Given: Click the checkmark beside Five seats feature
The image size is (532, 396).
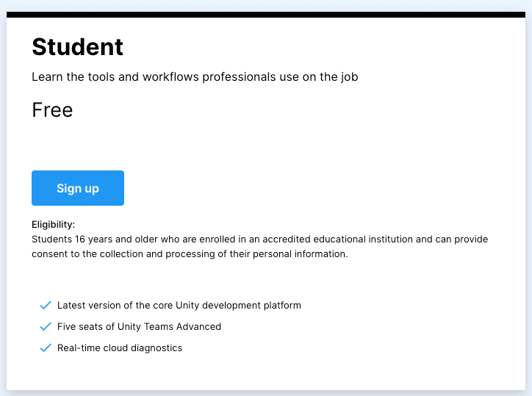Looking at the screenshot, I should tap(46, 326).
